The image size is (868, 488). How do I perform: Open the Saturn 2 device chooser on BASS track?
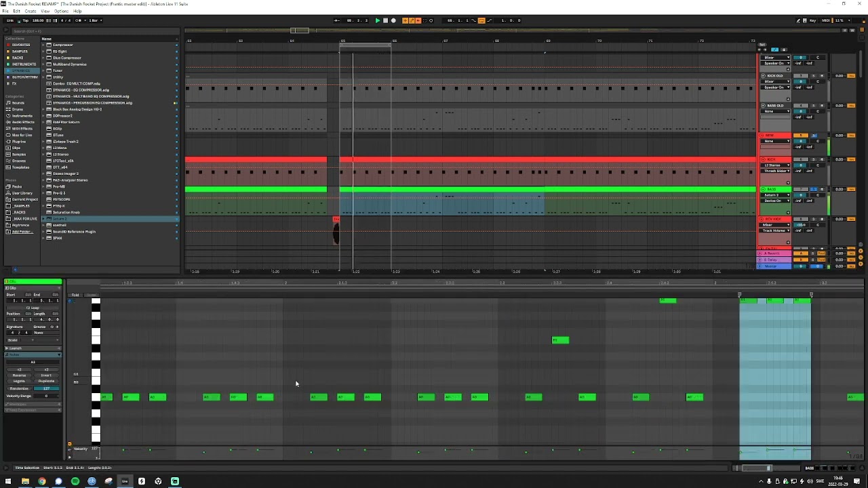point(775,195)
